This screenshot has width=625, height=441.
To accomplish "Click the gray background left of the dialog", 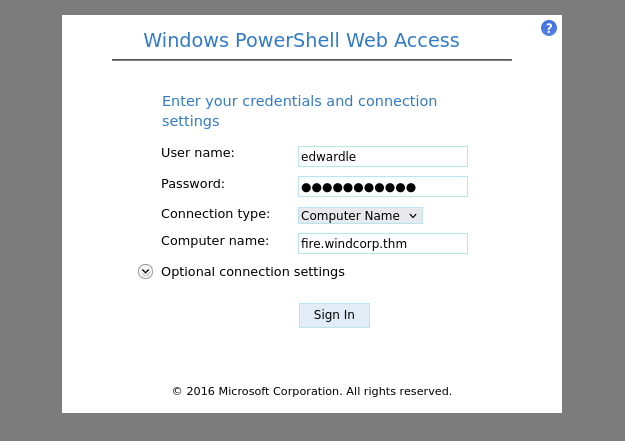I will coord(30,220).
